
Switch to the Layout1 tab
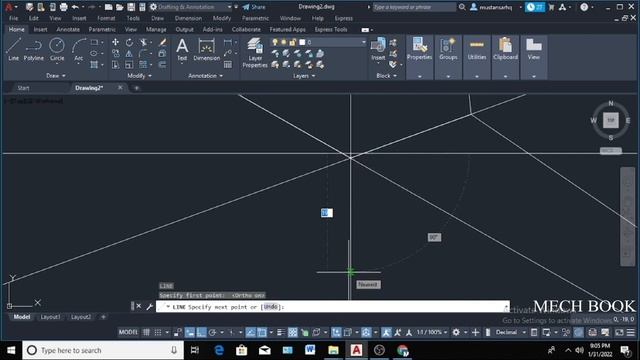click(50, 317)
